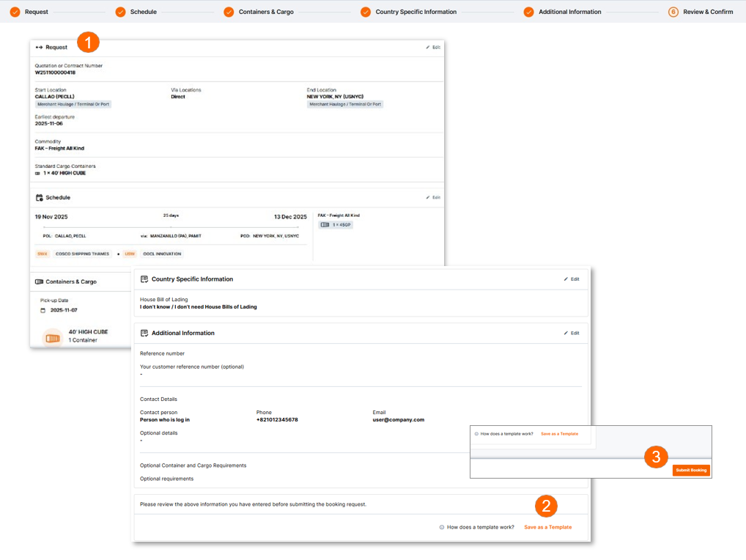Edit the Additional Information section
Screen dimensions: 746x560
click(x=572, y=333)
